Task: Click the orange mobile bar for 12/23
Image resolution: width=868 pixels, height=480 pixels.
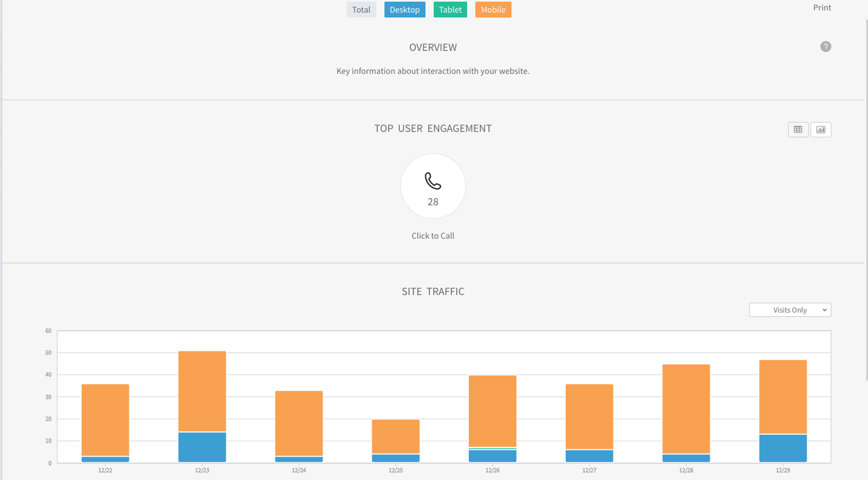Action: click(x=202, y=391)
